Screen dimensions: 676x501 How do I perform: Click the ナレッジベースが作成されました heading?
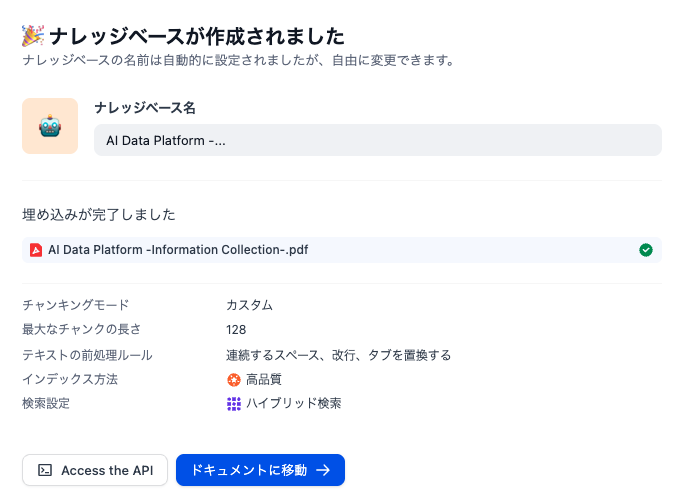click(x=196, y=36)
